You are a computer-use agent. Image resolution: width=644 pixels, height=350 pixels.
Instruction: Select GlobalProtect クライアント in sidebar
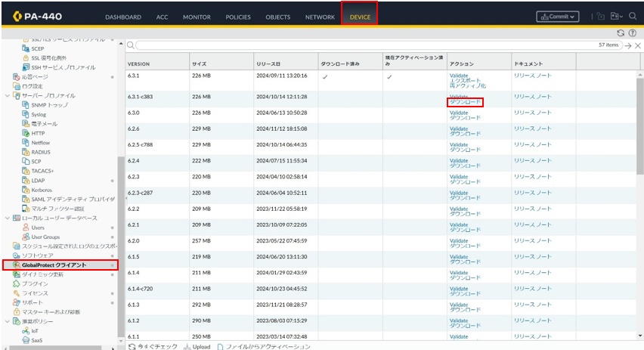(60, 265)
